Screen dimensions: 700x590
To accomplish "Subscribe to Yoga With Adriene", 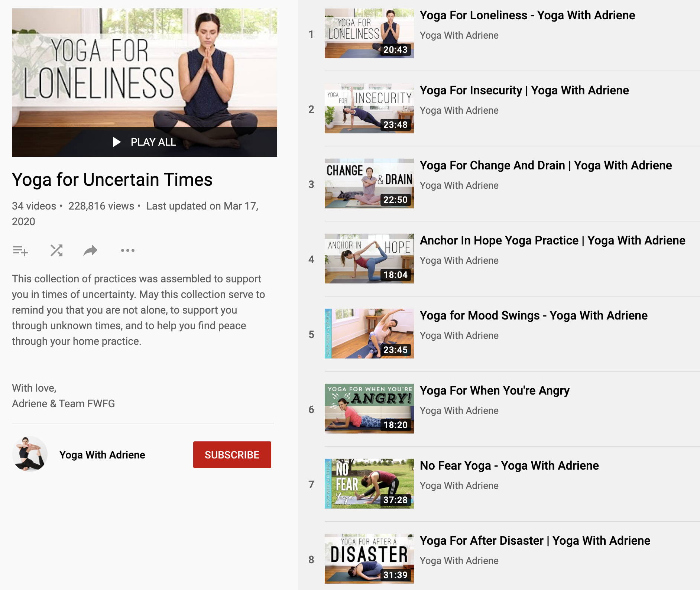I will (232, 455).
